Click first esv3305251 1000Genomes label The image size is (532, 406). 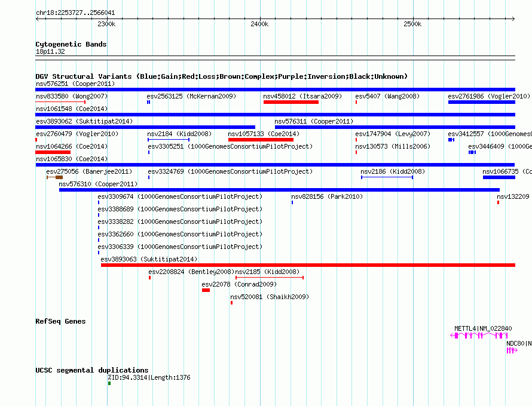point(230,146)
